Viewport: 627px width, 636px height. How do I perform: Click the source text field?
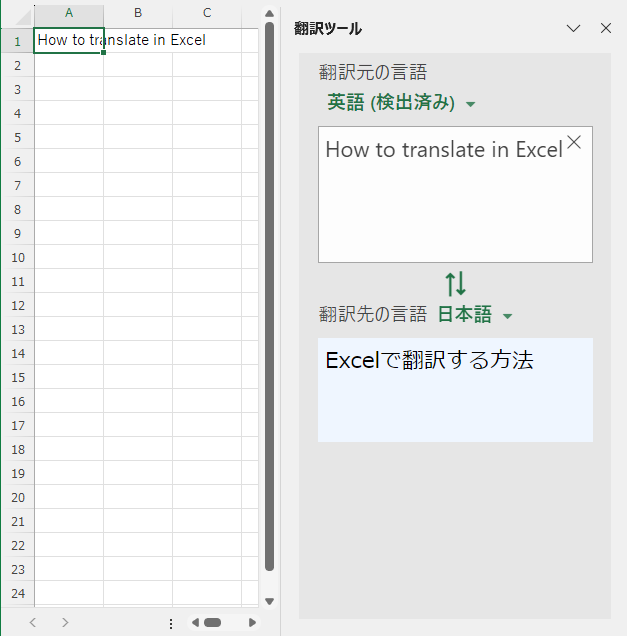coord(455,194)
